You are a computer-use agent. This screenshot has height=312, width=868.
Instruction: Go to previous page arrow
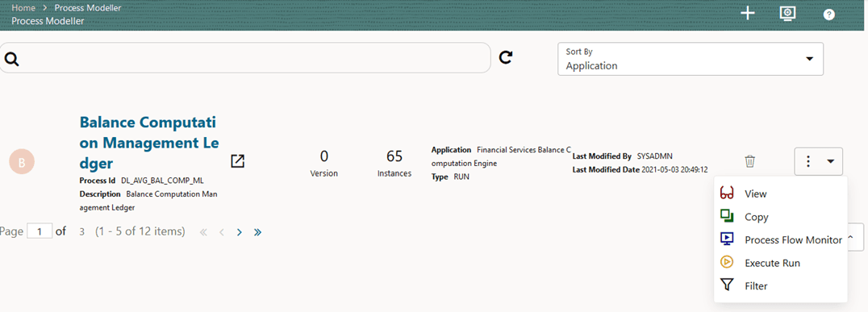(221, 232)
